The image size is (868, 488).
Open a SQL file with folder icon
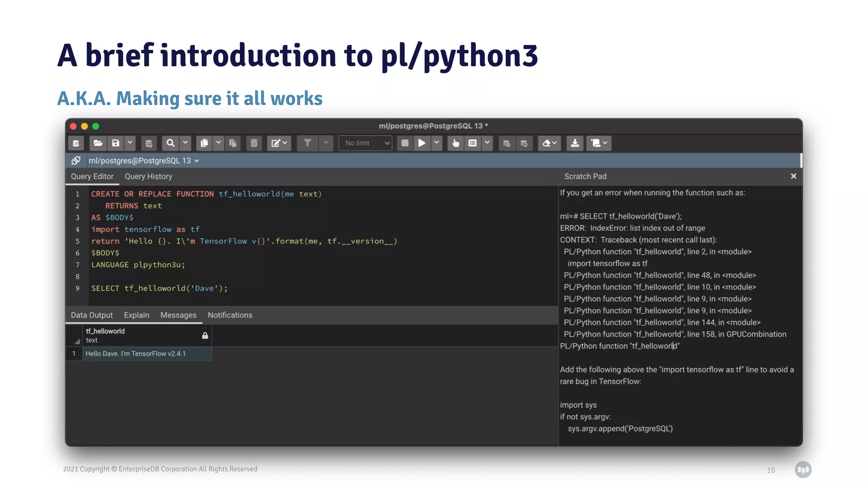coord(98,143)
